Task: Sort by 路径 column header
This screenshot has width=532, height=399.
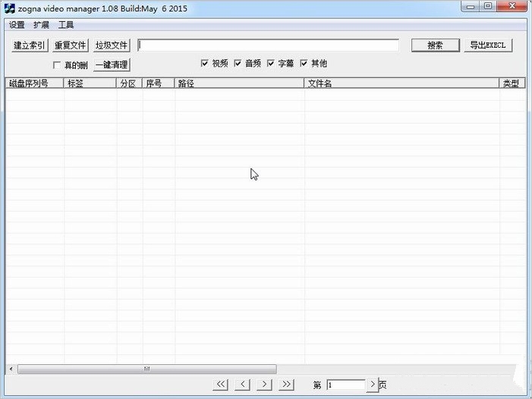Action: pyautogui.click(x=239, y=83)
